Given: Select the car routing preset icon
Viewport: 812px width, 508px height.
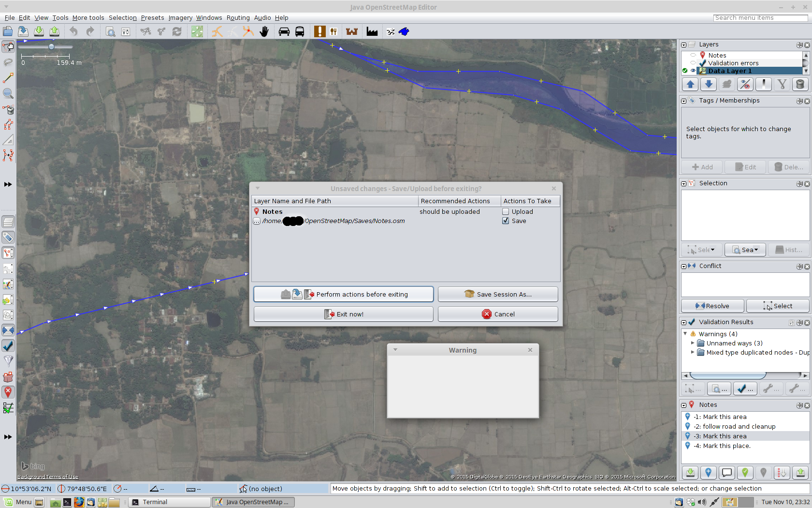Looking at the screenshot, I should pyautogui.click(x=284, y=31).
